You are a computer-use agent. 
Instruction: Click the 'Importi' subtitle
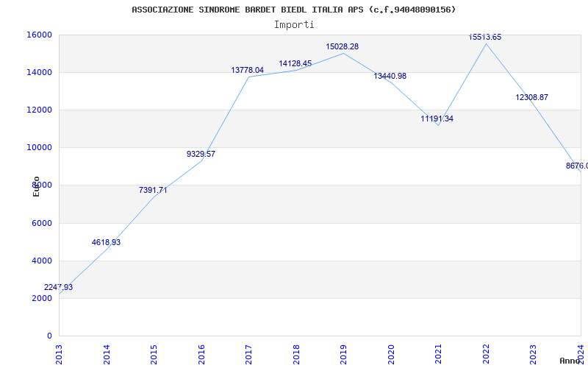294,25
